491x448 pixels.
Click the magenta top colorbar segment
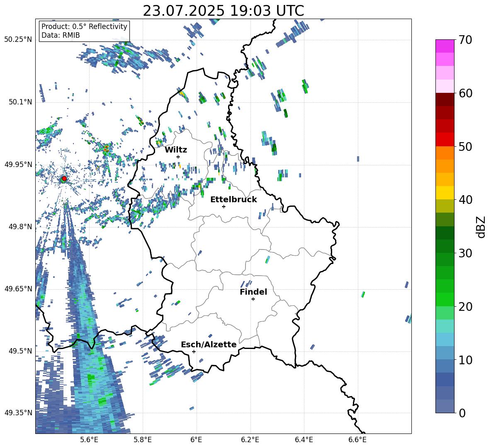point(445,46)
